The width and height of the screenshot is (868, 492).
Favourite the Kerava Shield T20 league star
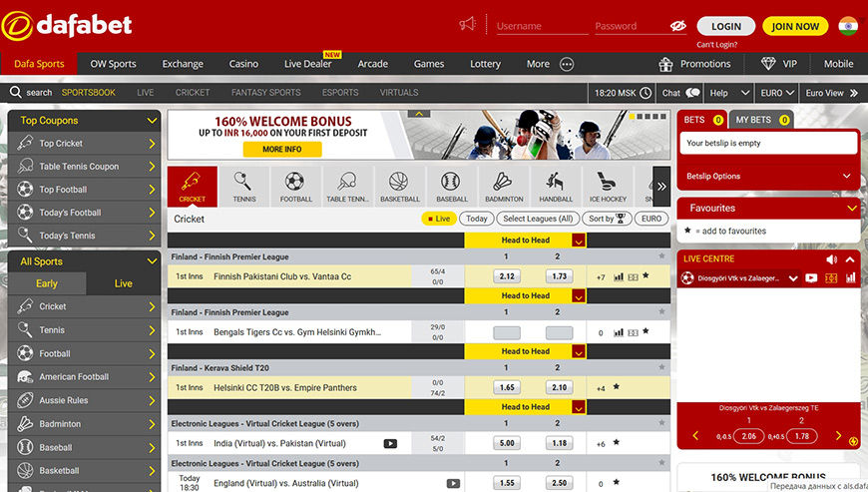(661, 367)
